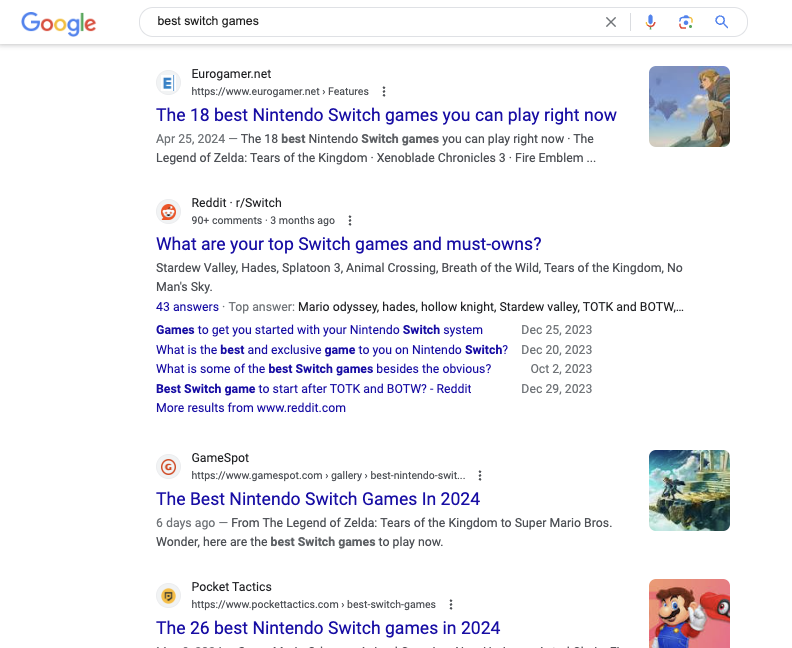
Task: Open 'The 18 best Nintendo Switch games' link
Action: (x=386, y=115)
